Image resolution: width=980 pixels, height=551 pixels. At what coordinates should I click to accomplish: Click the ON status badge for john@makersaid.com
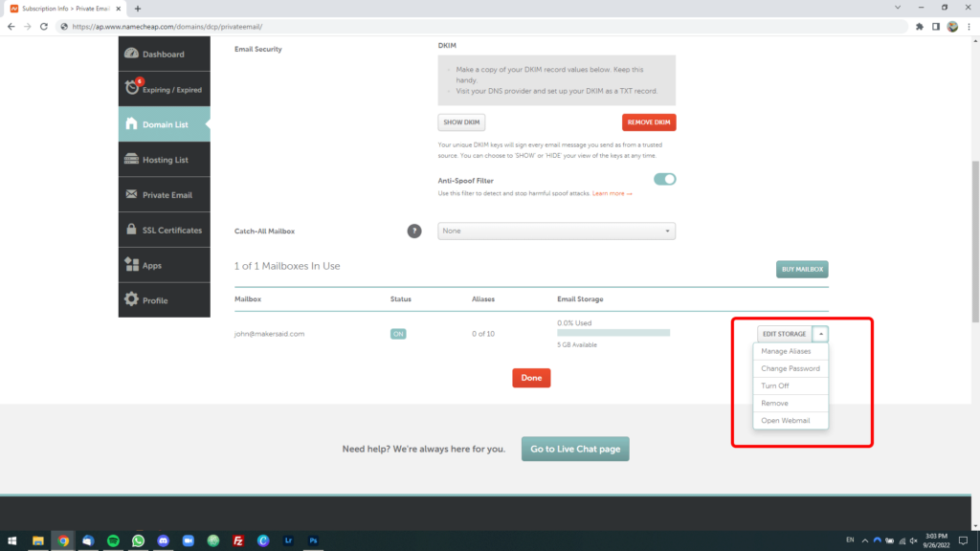pyautogui.click(x=398, y=334)
